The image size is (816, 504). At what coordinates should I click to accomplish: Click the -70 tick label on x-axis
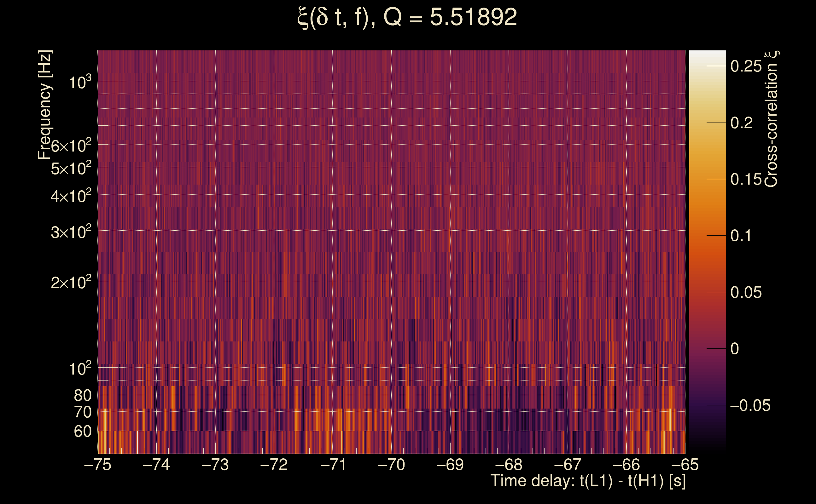[391, 465]
